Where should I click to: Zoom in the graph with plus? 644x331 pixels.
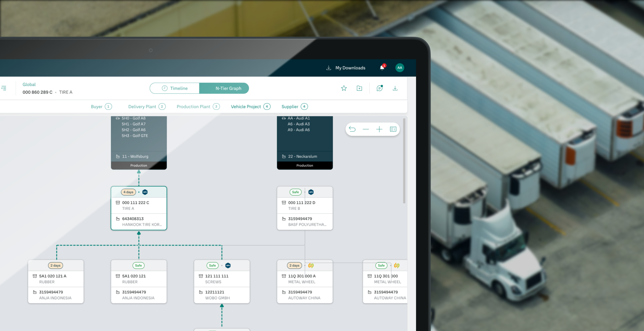click(x=379, y=129)
